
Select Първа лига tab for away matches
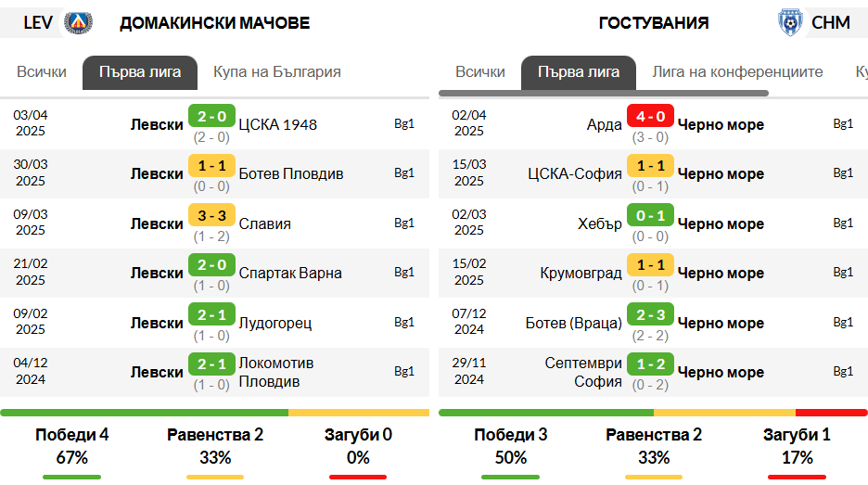[x=579, y=72]
